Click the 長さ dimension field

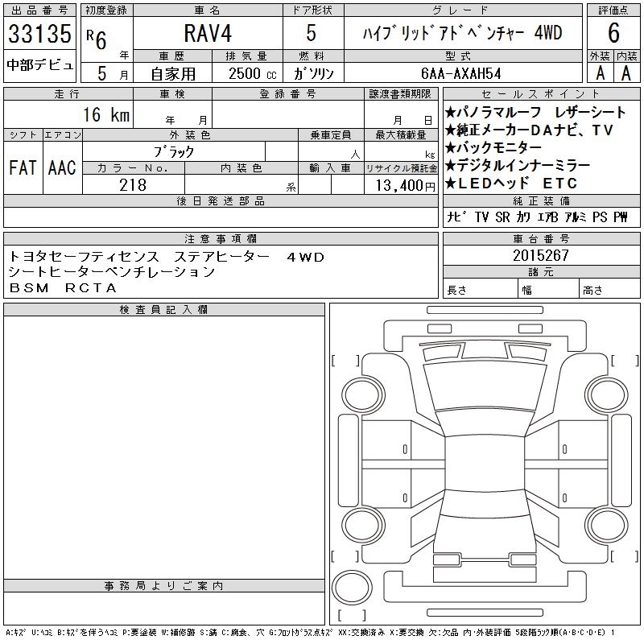[x=480, y=290]
